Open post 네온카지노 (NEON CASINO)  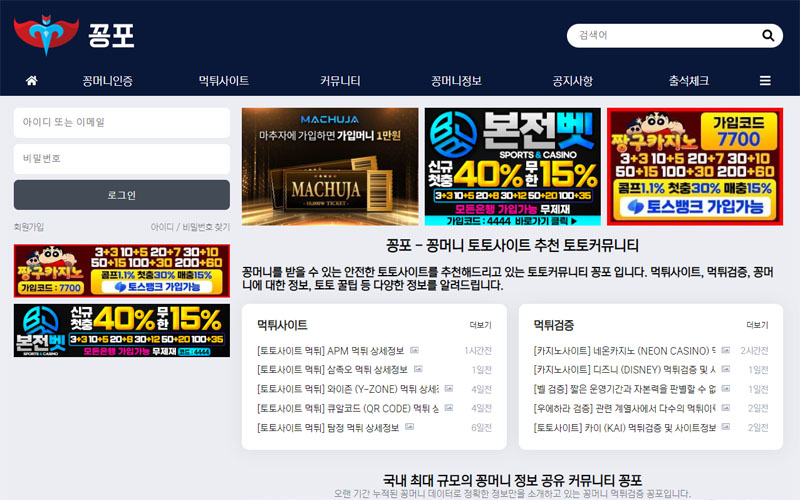coord(624,351)
